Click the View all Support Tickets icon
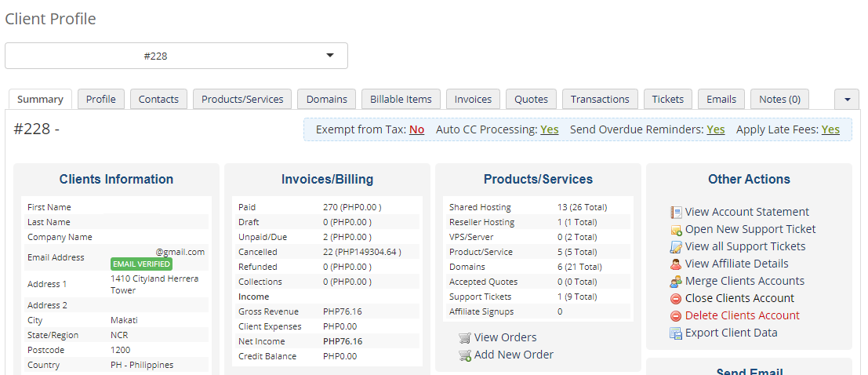 point(676,247)
